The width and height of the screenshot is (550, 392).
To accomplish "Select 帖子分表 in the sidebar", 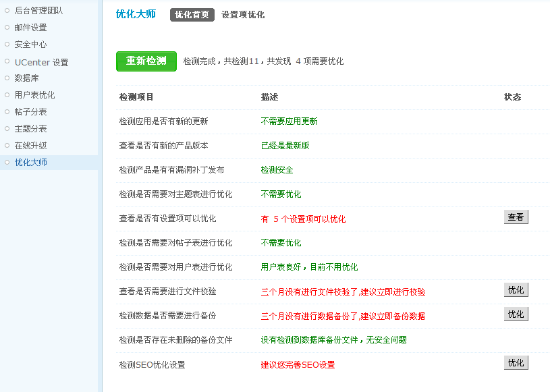I will click(x=30, y=112).
